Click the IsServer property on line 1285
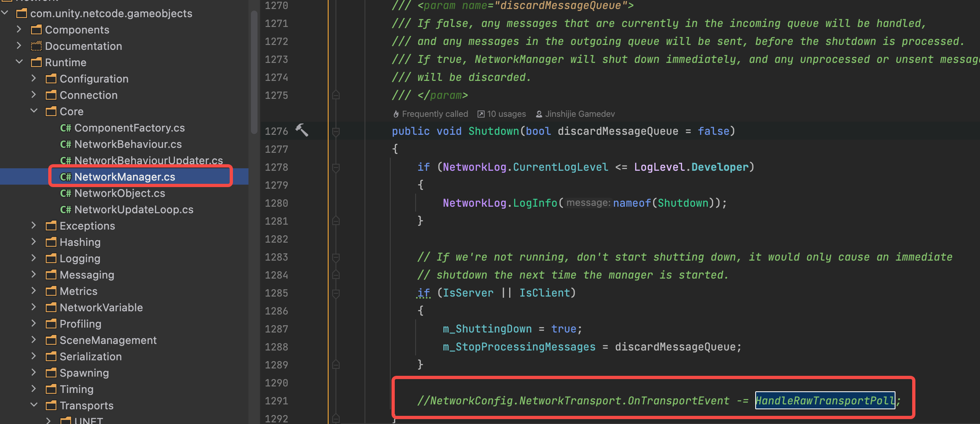 (x=468, y=293)
